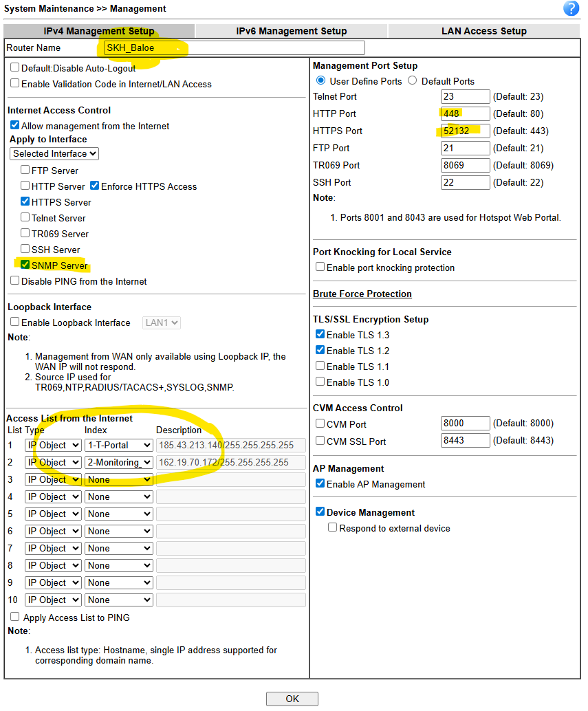Open row 8 List Type dropdown
Screen dimensions: 588x711
(x=53, y=566)
